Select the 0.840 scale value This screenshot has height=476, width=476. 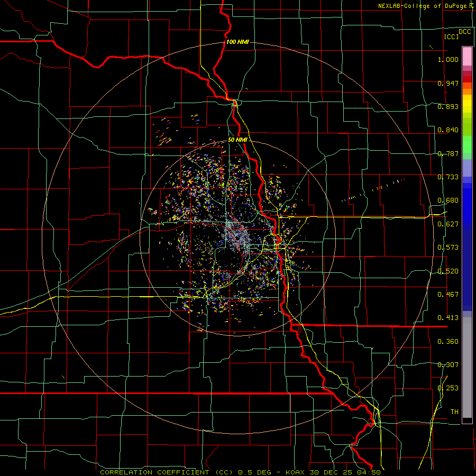(x=448, y=130)
